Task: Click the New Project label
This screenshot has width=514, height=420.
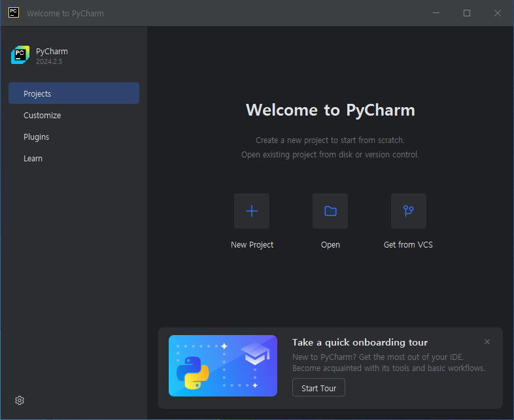Action: click(x=252, y=245)
